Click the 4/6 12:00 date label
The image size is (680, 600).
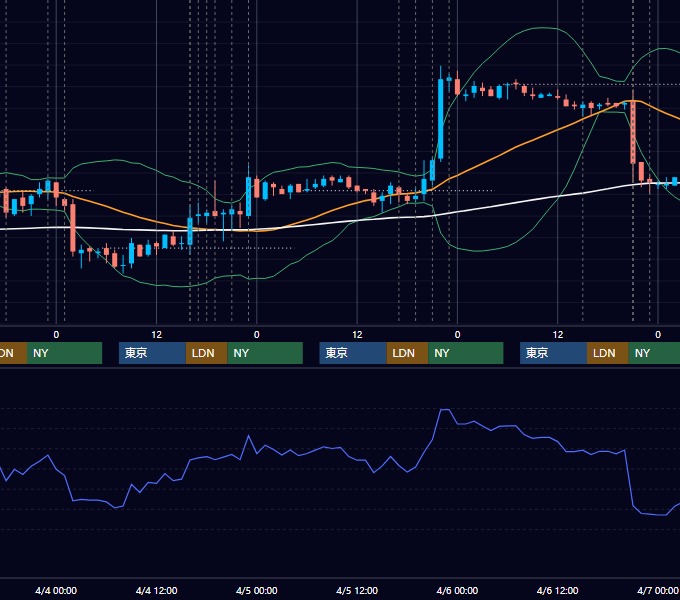click(x=557, y=590)
